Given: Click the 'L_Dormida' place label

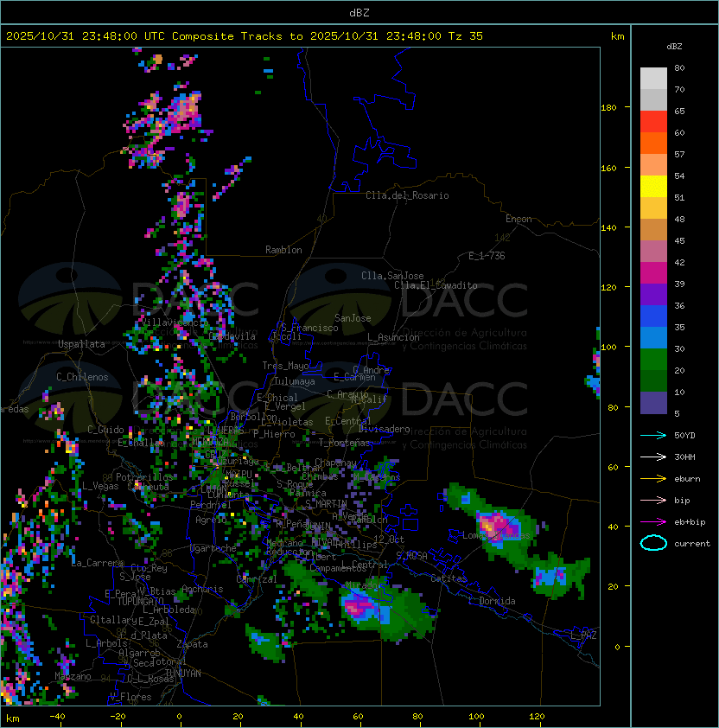Looking at the screenshot, I should (492, 601).
